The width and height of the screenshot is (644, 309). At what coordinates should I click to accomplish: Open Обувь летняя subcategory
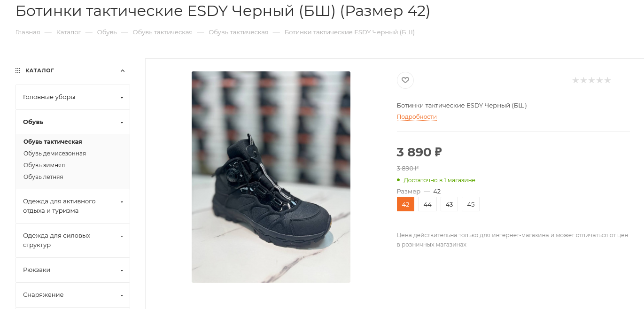point(43,177)
